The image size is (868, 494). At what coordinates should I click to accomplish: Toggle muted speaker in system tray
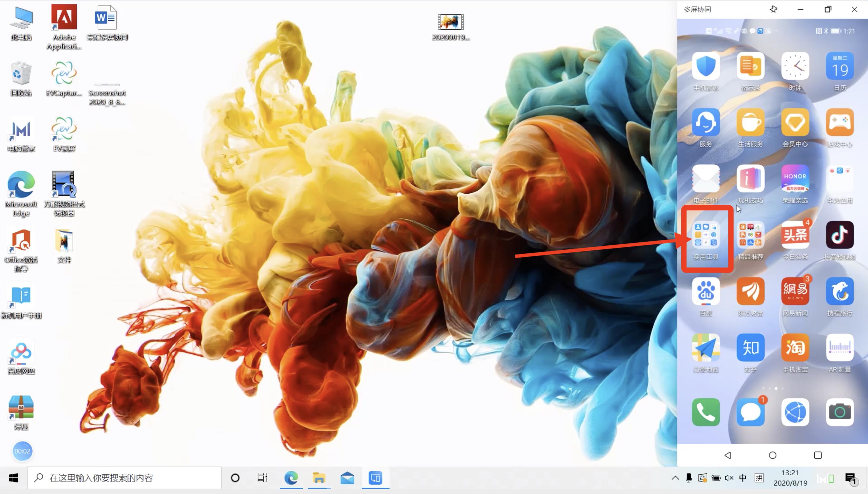click(729, 478)
